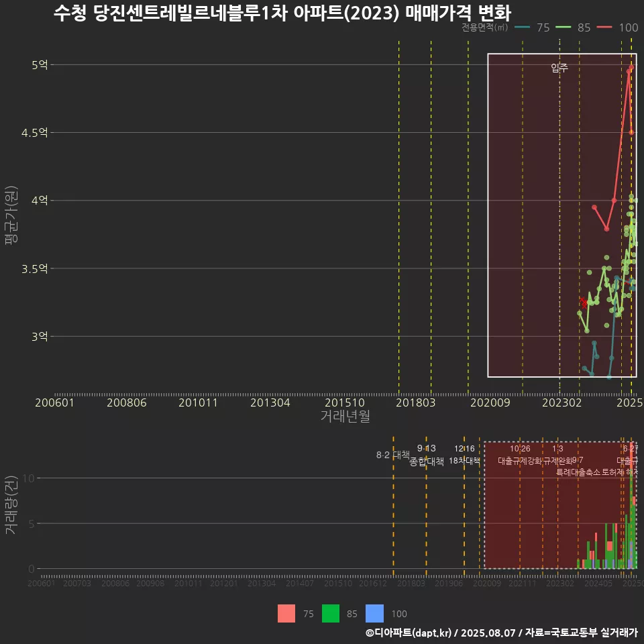
Task: Select the teal 75 line legend entry at top
Action: tap(532, 28)
